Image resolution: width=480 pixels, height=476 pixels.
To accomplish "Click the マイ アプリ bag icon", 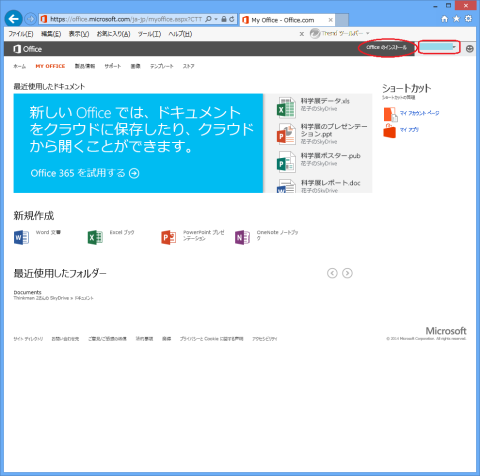I will click(x=390, y=131).
